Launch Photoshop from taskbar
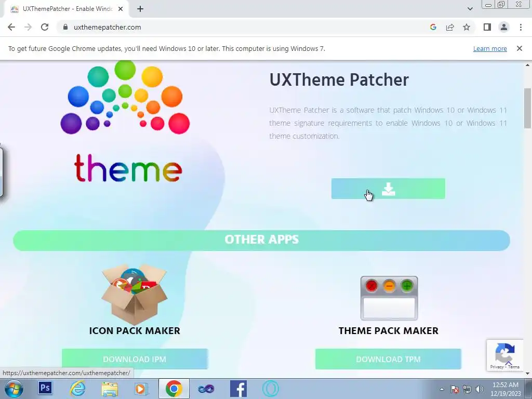The width and height of the screenshot is (532, 399). click(45, 388)
